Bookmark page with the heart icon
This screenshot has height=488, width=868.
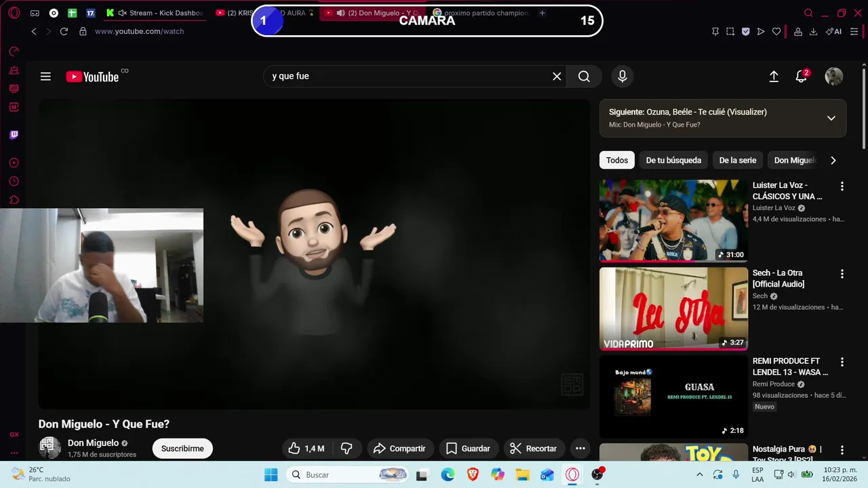(x=776, y=31)
